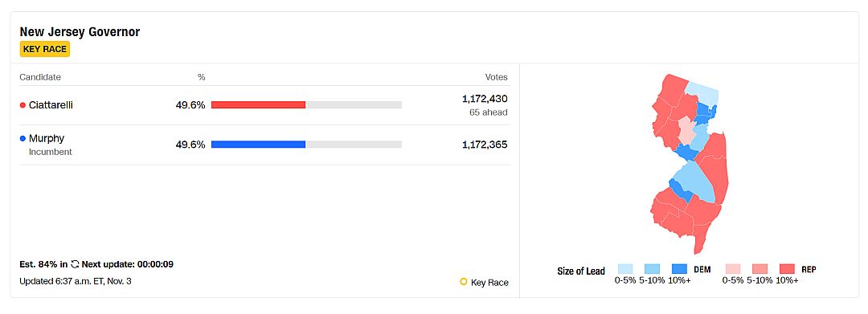Click the red dot beside Ciattarelli
Screen dimensions: 868x314
point(23,105)
